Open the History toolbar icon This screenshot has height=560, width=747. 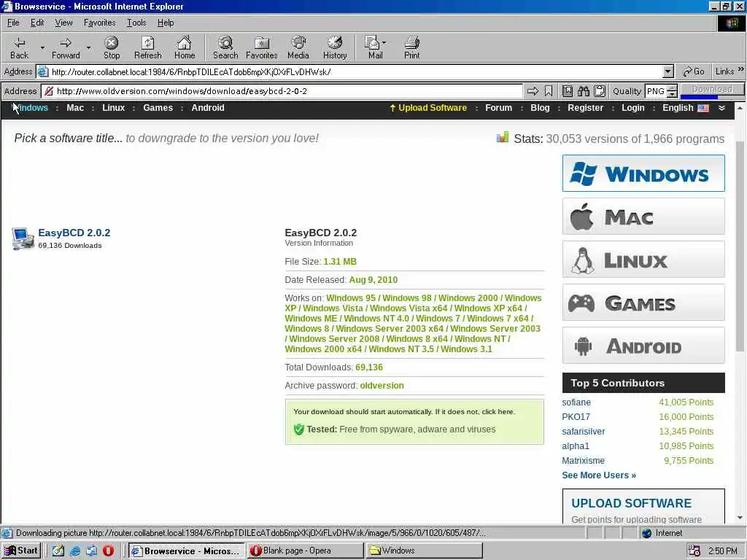coord(335,47)
